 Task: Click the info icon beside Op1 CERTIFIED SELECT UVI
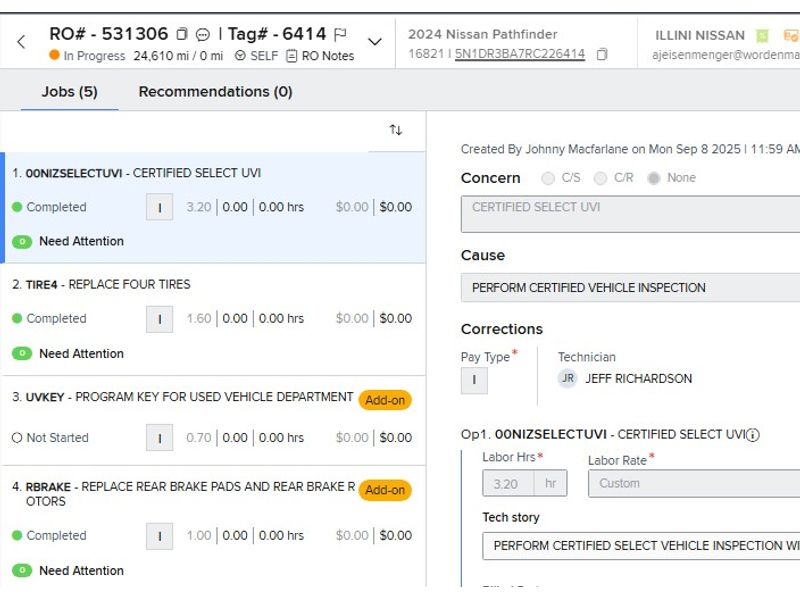[753, 435]
